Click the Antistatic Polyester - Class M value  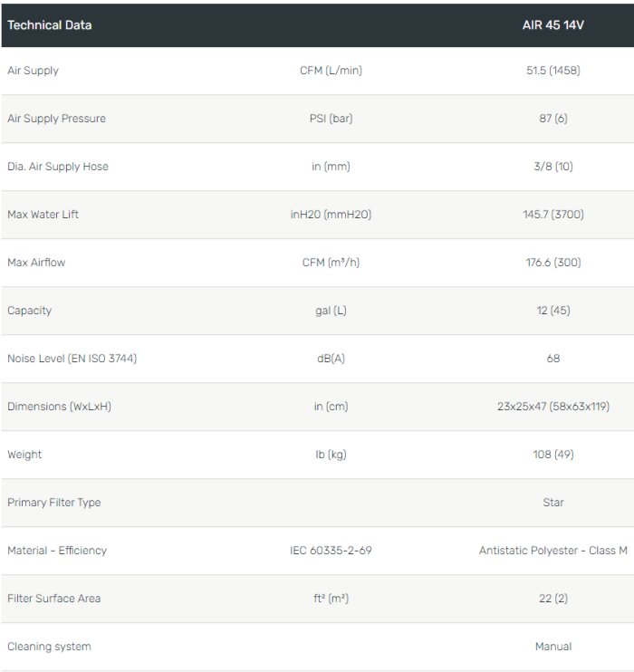tap(552, 551)
